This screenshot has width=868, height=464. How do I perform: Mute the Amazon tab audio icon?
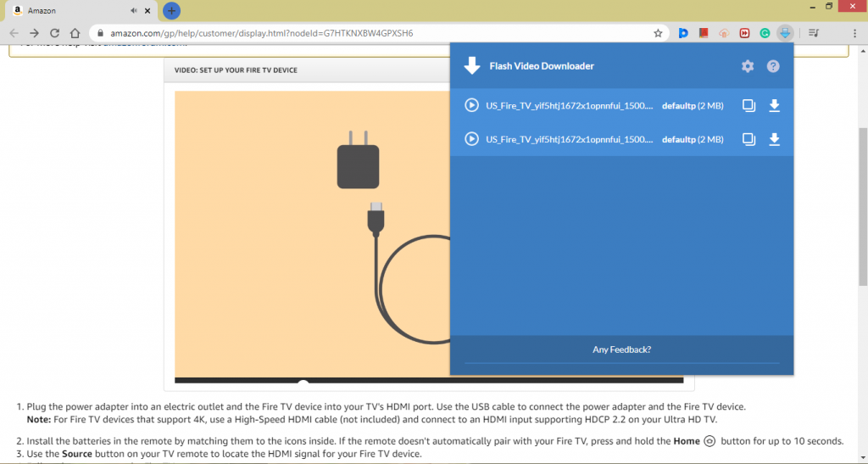pos(133,10)
